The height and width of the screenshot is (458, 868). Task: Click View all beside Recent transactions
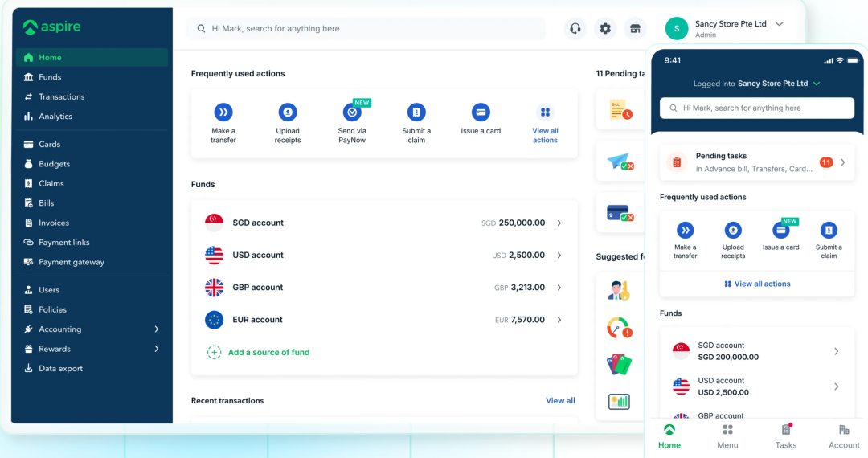tap(560, 400)
